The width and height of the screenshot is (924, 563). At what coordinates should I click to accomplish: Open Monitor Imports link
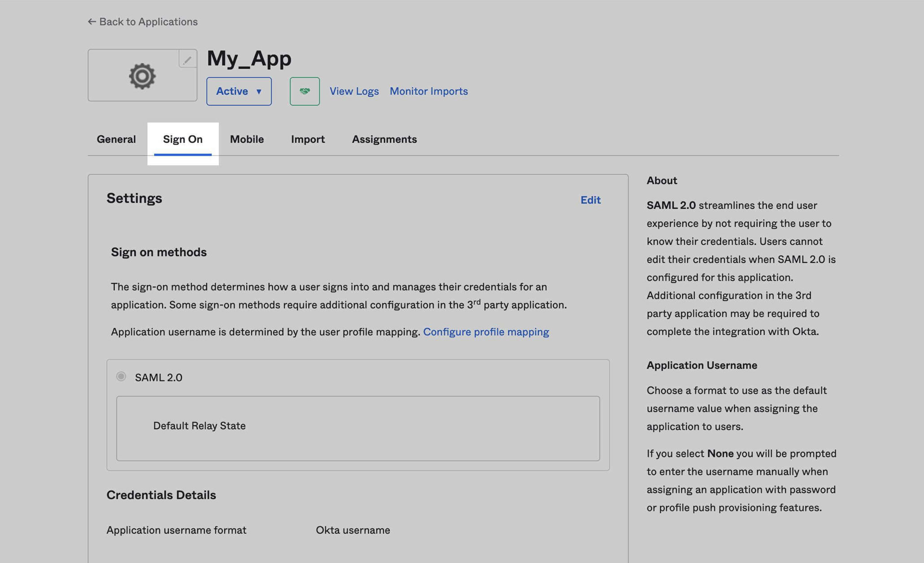pos(428,91)
